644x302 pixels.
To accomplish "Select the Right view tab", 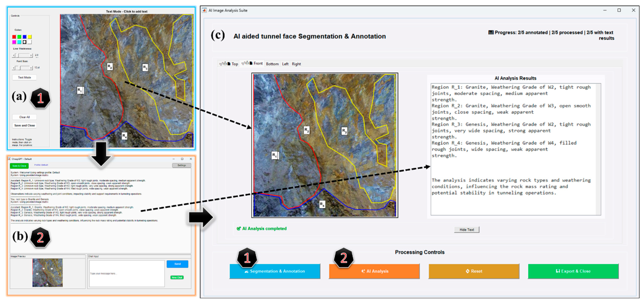I will point(296,64).
